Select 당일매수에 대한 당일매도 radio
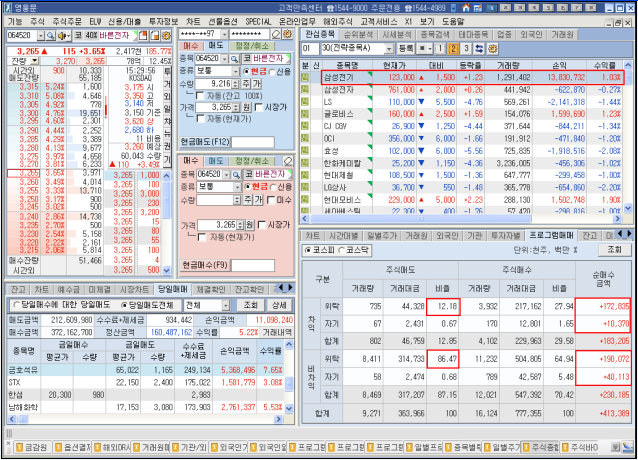Viewport: 638px width, 460px height. (16, 305)
